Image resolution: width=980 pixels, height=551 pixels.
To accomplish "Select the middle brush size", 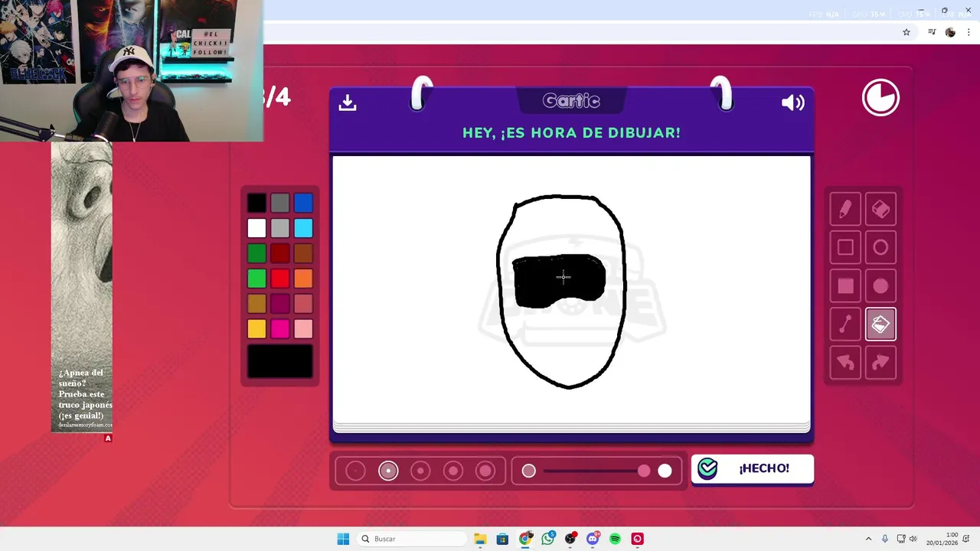I will coord(420,471).
